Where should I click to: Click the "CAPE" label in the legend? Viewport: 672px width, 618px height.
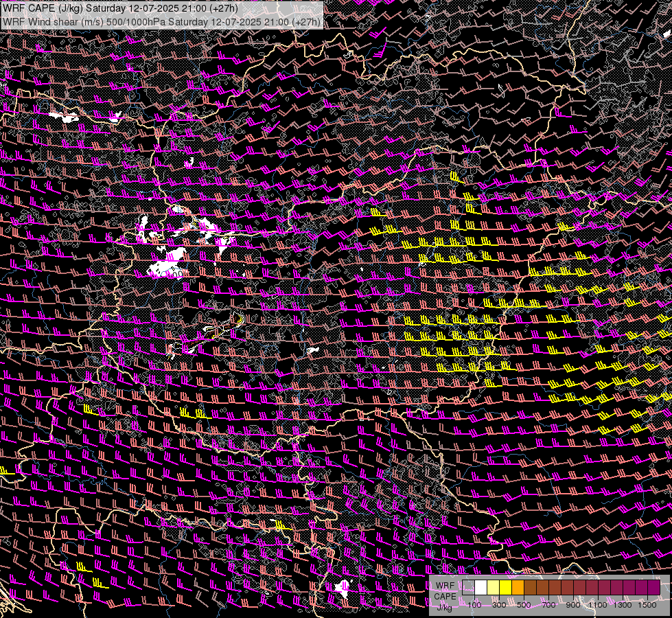[x=445, y=597]
